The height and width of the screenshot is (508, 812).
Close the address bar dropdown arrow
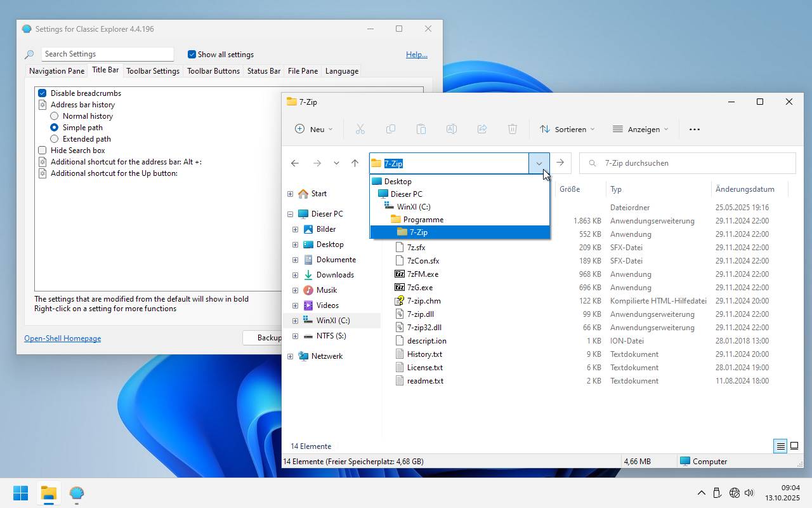(x=539, y=163)
